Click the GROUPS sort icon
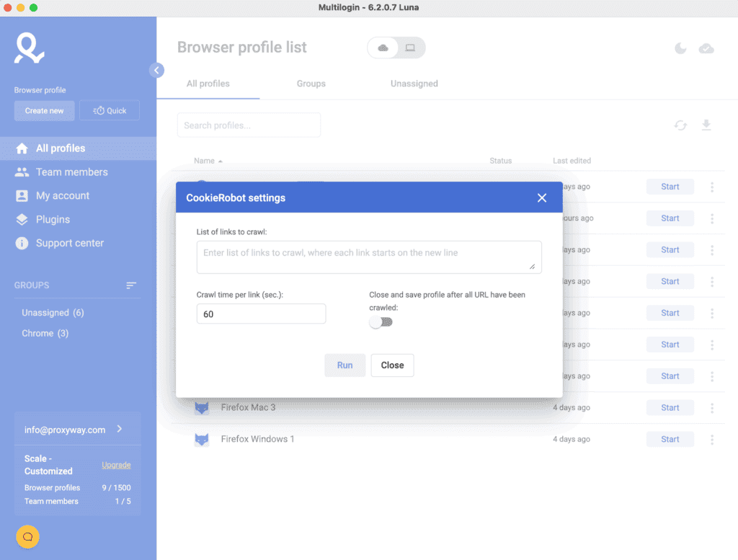 tap(131, 285)
